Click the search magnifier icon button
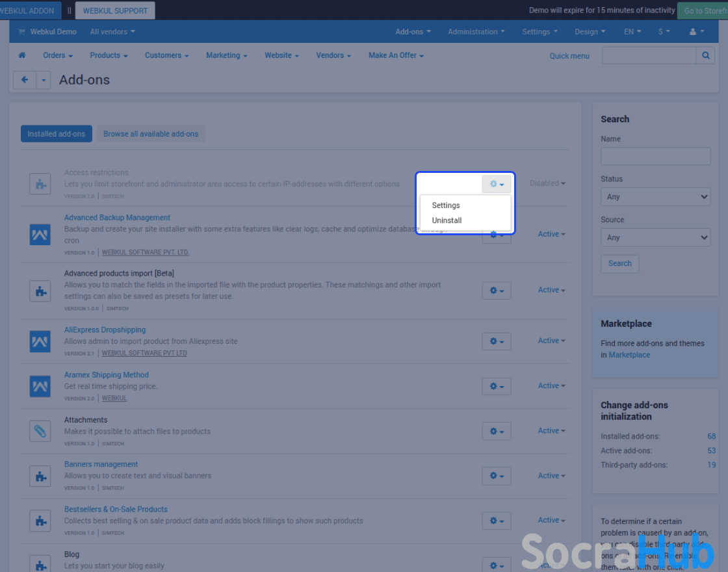This screenshot has width=728, height=572. [x=705, y=55]
